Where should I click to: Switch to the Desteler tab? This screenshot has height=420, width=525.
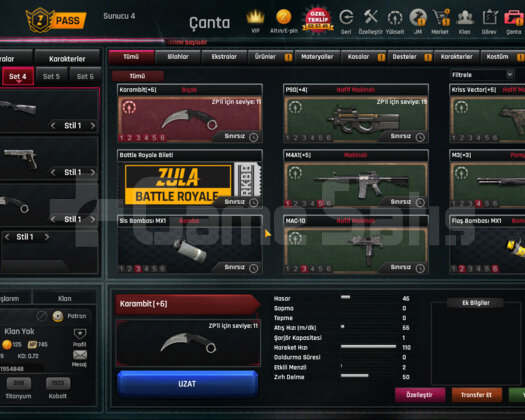[x=410, y=57]
